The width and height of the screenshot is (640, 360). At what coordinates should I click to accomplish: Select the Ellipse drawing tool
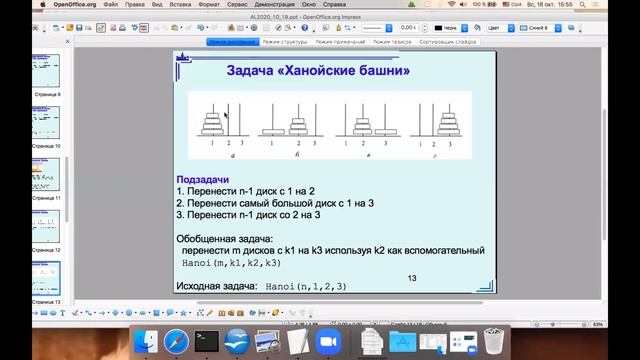pyautogui.click(x=53, y=313)
